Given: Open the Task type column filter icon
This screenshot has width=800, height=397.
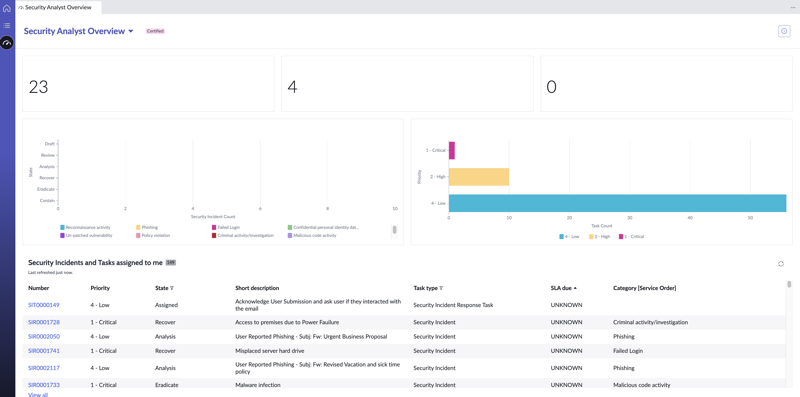Looking at the screenshot, I should pos(441,288).
